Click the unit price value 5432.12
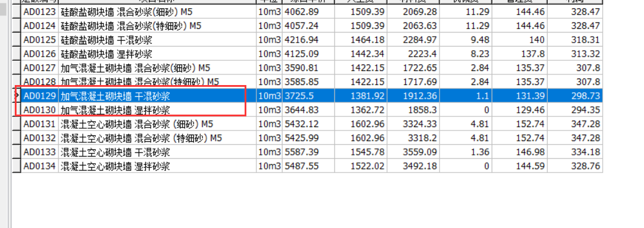The width and height of the screenshot is (644, 228). pyautogui.click(x=301, y=124)
